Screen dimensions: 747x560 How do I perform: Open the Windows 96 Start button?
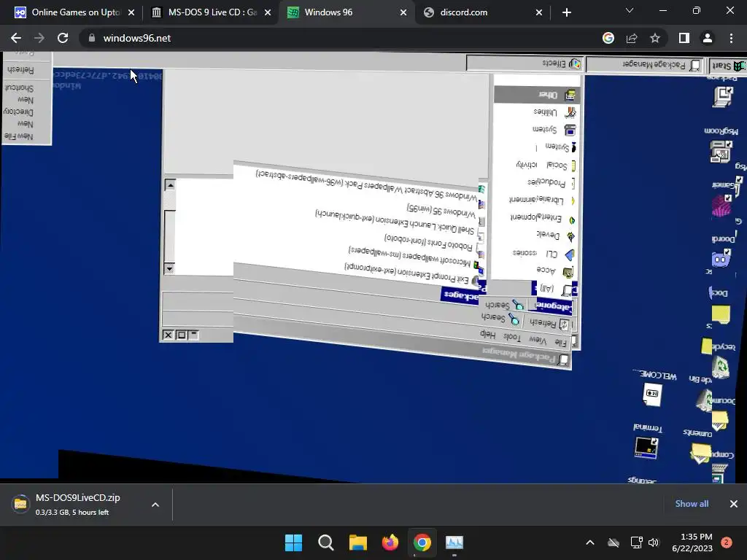728,65
